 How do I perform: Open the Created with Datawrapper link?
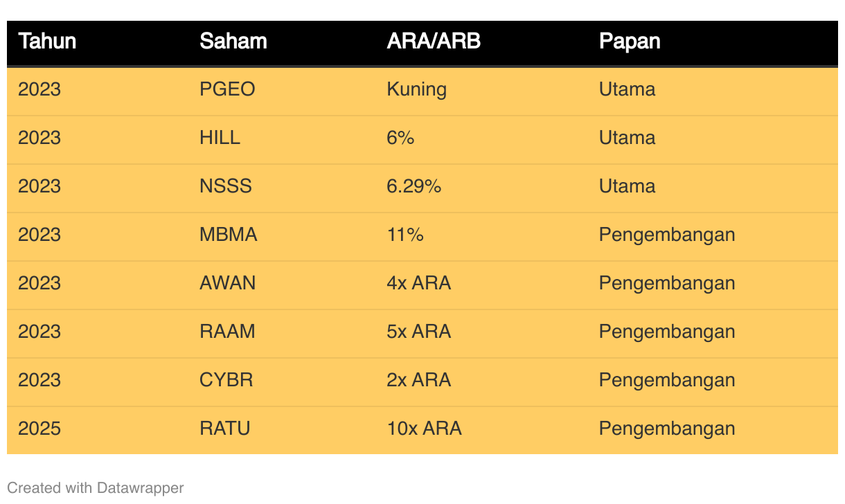96,488
